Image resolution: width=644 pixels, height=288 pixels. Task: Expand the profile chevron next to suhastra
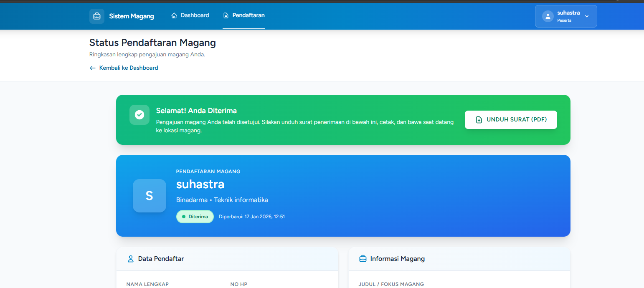tap(587, 16)
